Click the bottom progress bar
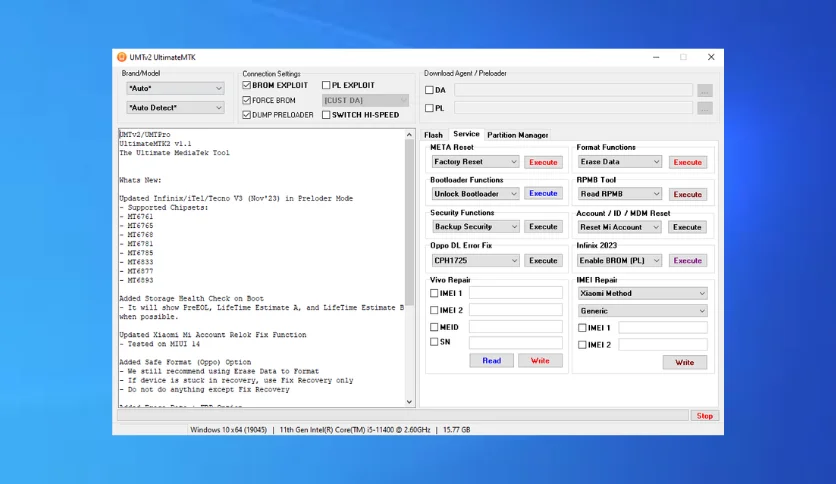836x484 pixels. coord(403,416)
